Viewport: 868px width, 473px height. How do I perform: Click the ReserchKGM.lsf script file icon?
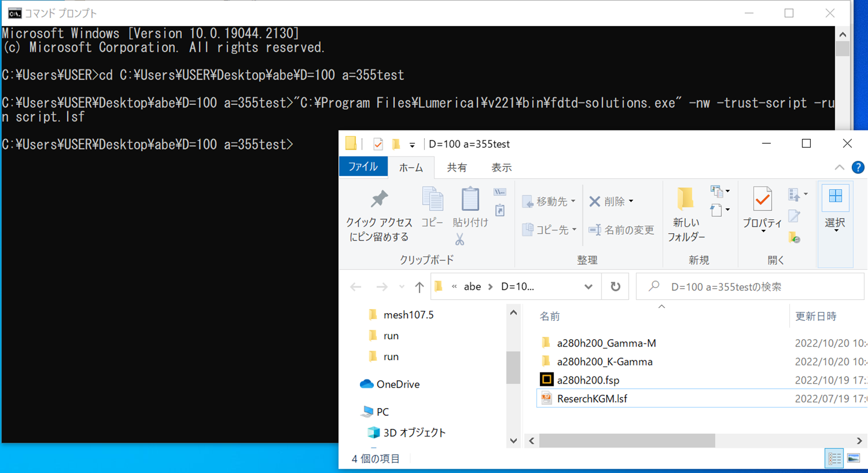coord(546,399)
